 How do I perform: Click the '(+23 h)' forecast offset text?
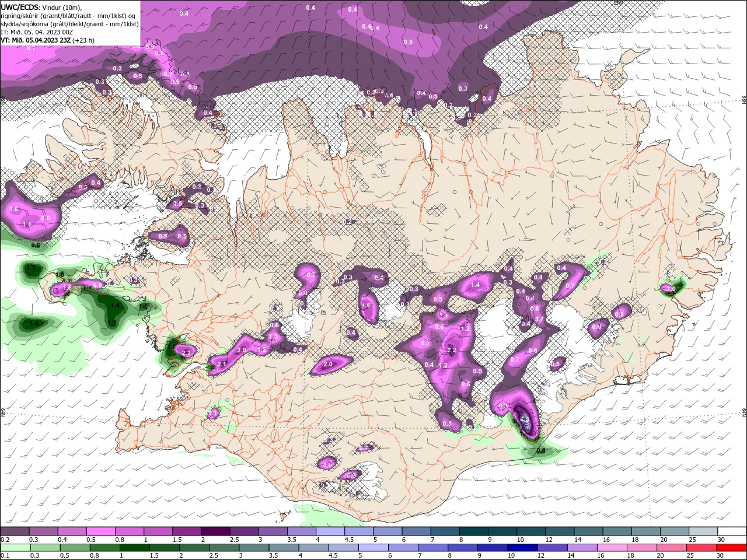[84, 40]
